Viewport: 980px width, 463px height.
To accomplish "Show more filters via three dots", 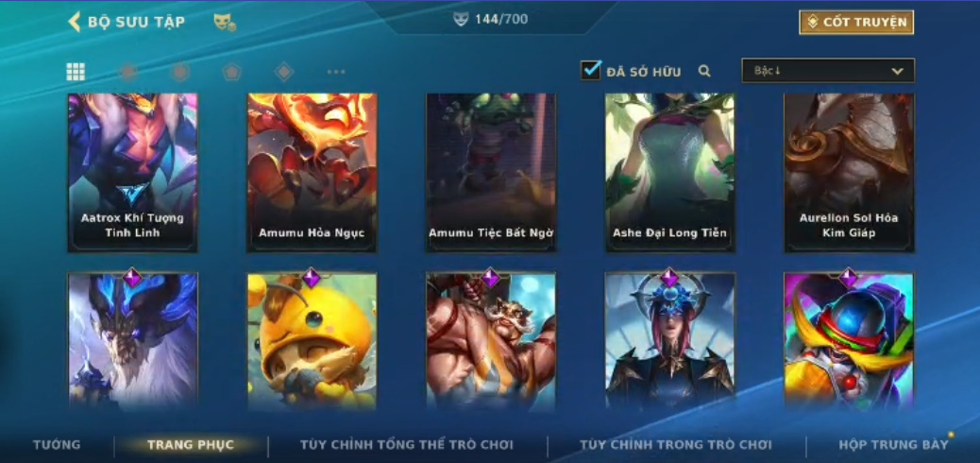I will coord(336,72).
